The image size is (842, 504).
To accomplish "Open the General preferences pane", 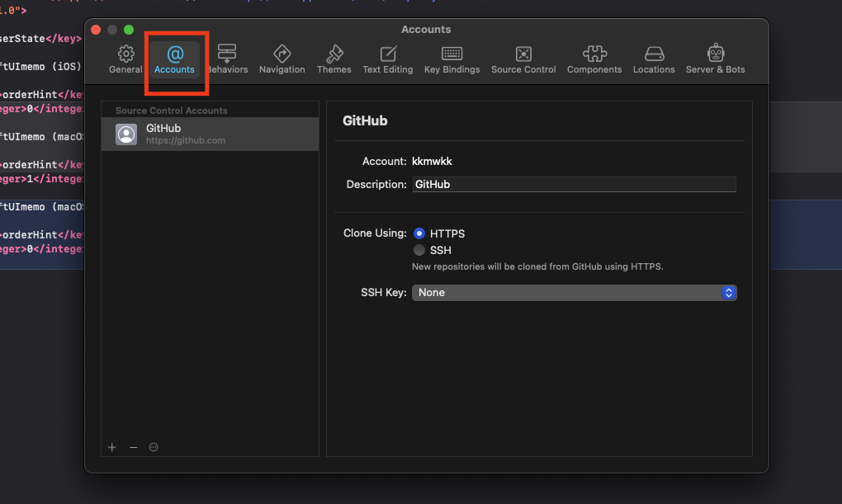I will tap(125, 59).
